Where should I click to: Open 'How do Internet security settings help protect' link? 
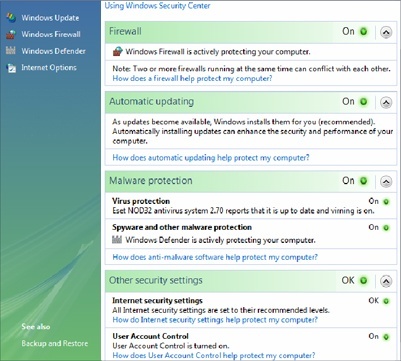[215, 320]
